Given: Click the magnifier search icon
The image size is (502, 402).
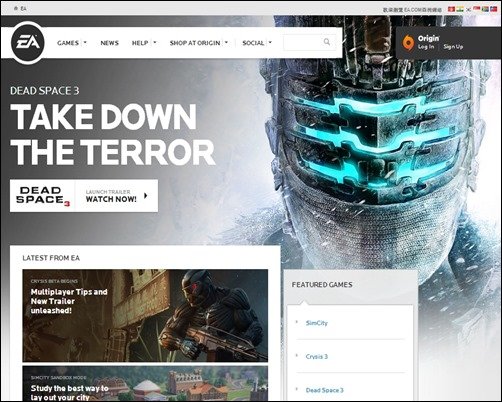Looking at the screenshot, I should 327,42.
